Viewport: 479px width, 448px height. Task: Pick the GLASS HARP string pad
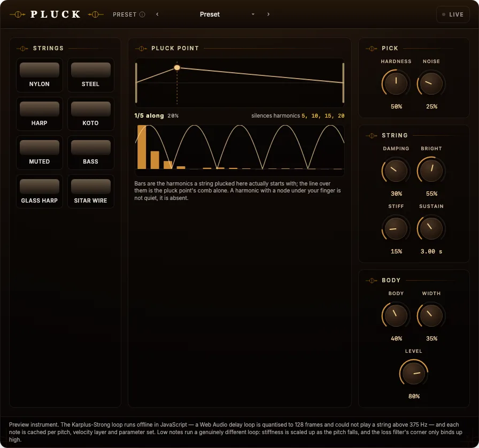[40, 191]
